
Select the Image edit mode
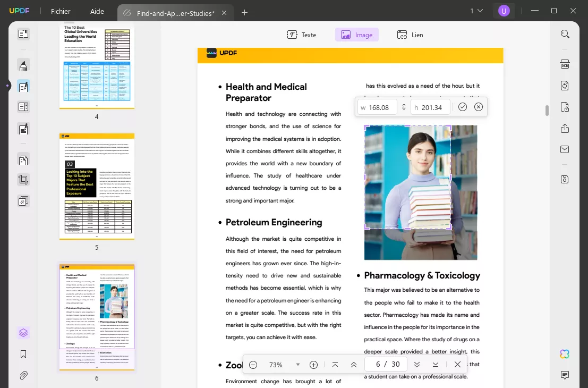tap(356, 35)
